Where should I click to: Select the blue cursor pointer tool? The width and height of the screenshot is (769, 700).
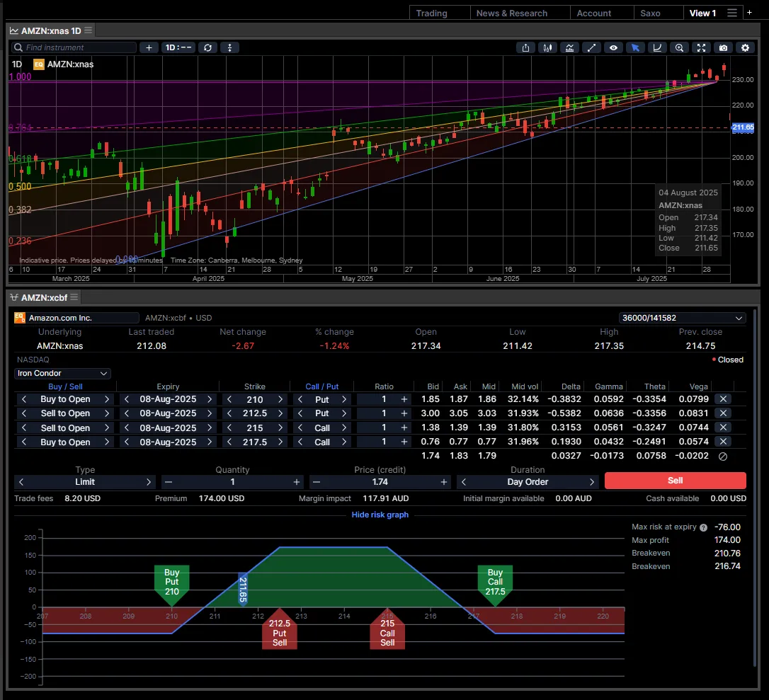635,47
